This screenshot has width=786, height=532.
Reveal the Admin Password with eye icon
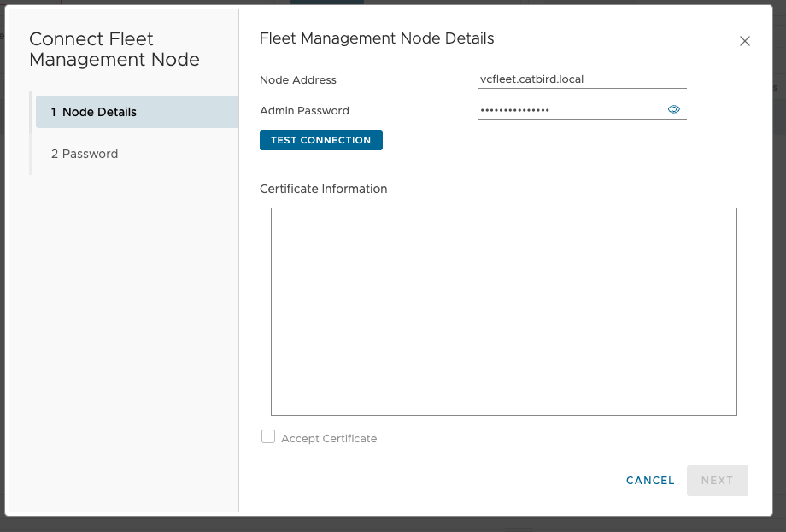click(x=673, y=110)
